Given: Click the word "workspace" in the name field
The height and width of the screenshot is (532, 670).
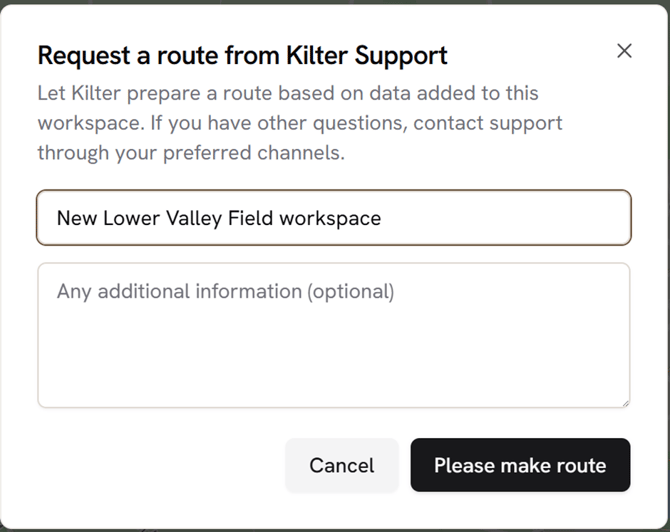Looking at the screenshot, I should coord(330,218).
